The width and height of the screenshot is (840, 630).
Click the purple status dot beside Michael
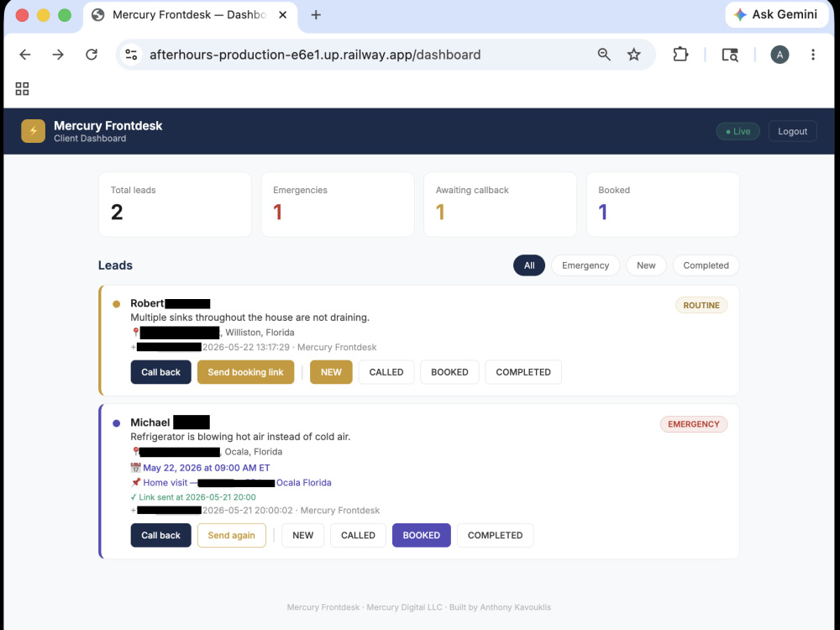click(116, 423)
